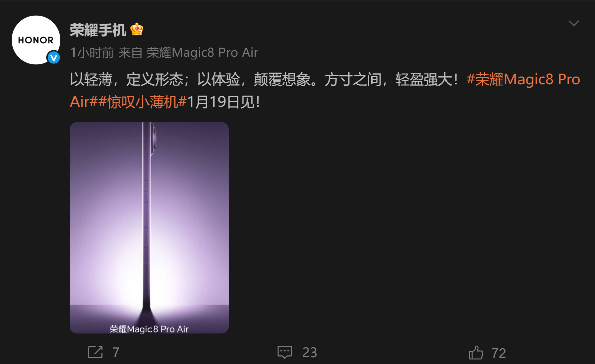Click the 1月19日见 text in the post
595x364 pixels.
coord(224,102)
